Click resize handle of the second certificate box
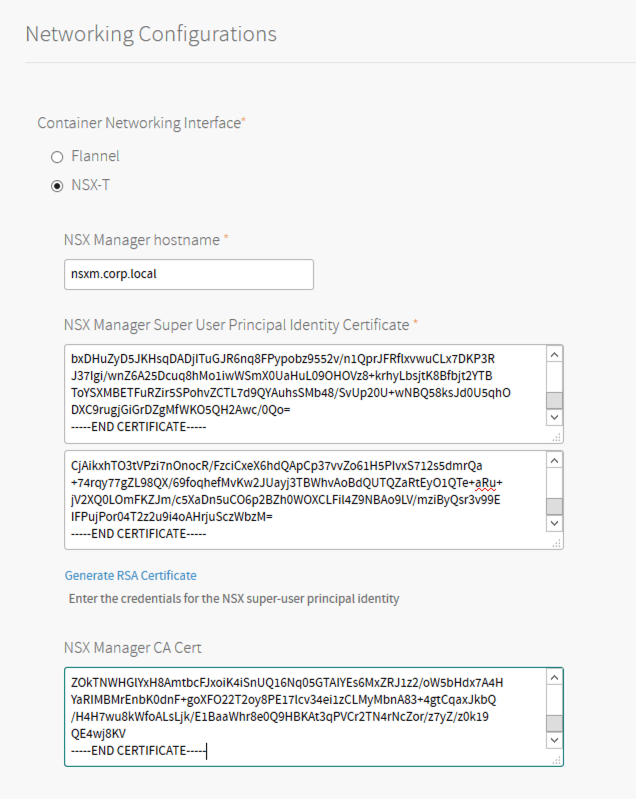 click(x=557, y=543)
